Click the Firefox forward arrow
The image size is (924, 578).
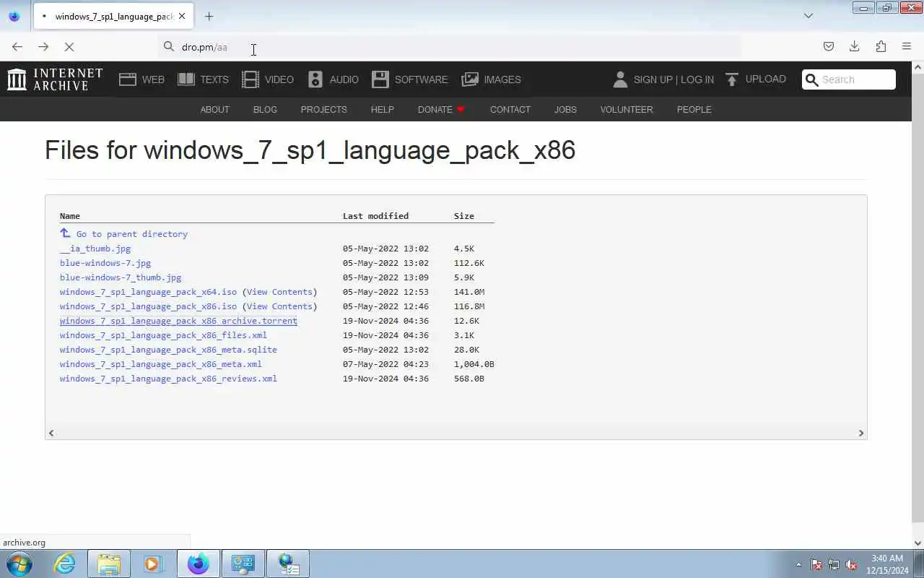click(43, 47)
